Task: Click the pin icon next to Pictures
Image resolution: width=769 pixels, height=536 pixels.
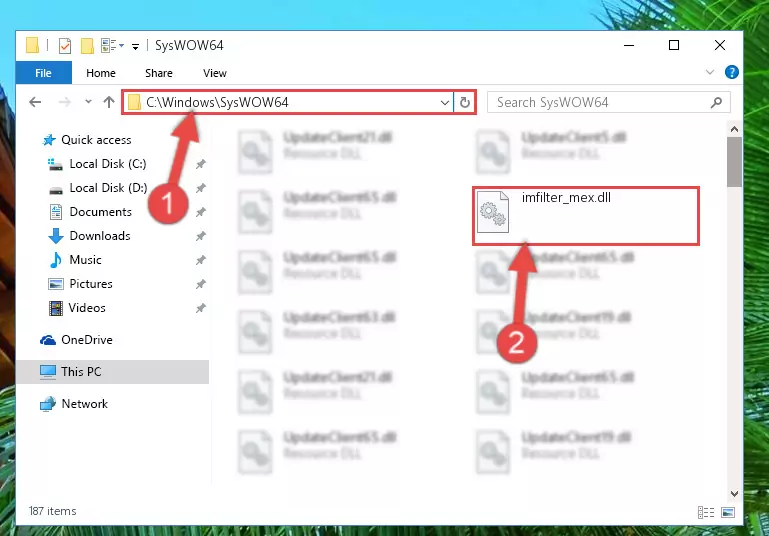Action: click(201, 284)
